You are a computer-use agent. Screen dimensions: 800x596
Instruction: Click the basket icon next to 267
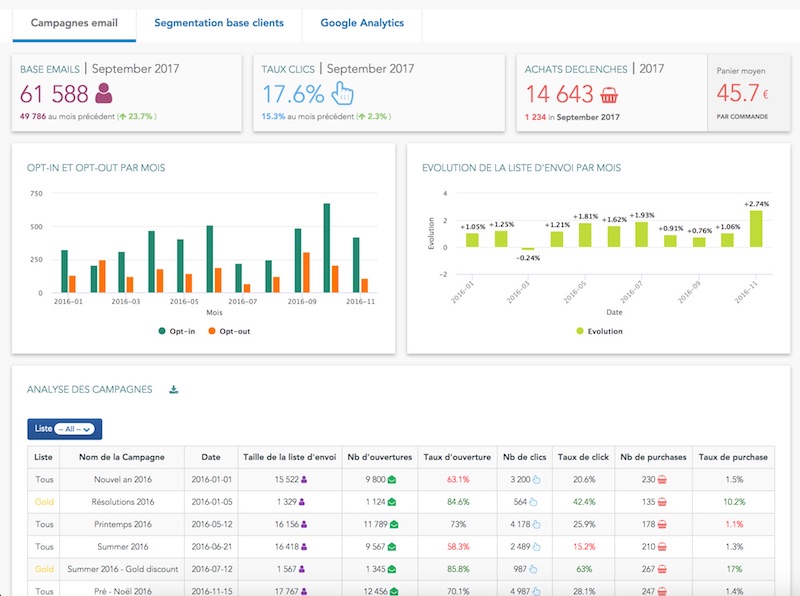click(662, 569)
